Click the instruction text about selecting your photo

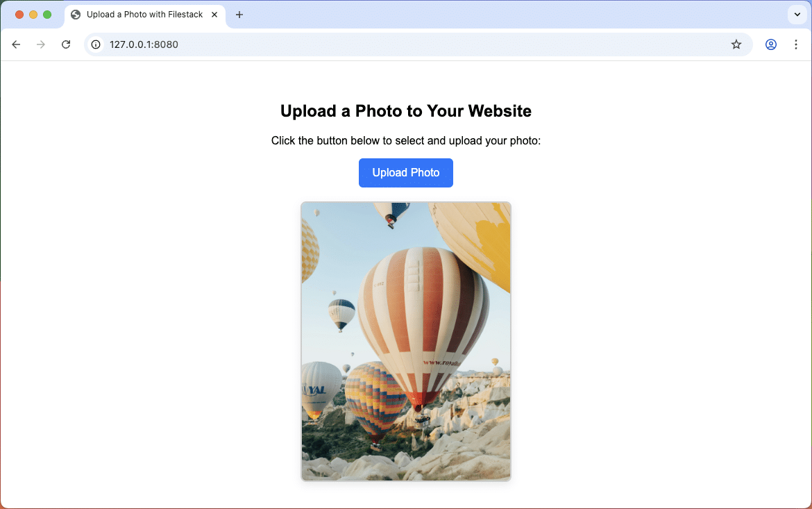[405, 140]
